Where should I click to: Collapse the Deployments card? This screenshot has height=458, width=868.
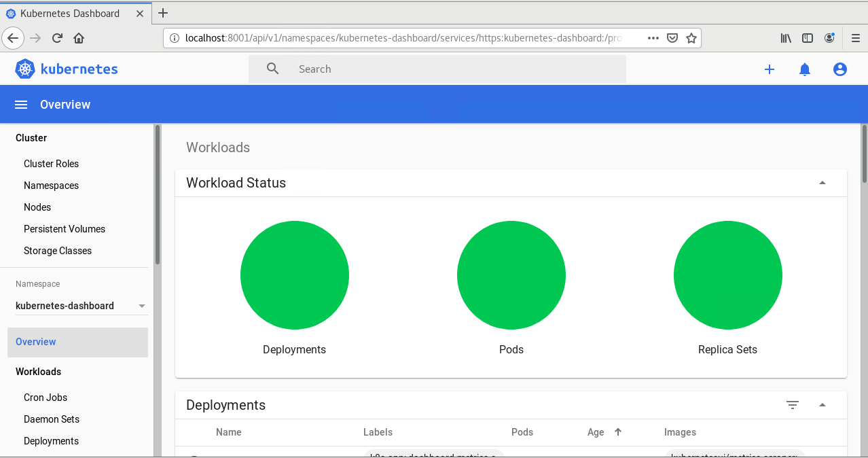point(822,405)
